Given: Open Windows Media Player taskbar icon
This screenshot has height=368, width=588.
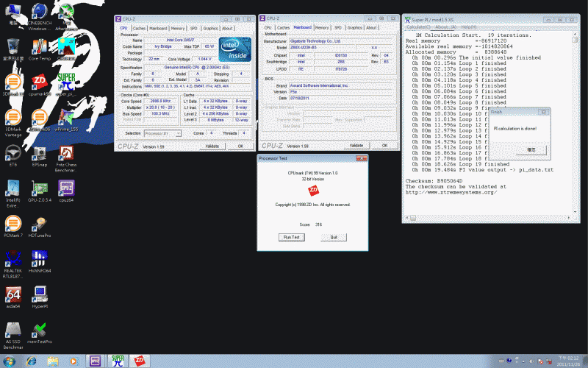Looking at the screenshot, I should pyautogui.click(x=73, y=361).
